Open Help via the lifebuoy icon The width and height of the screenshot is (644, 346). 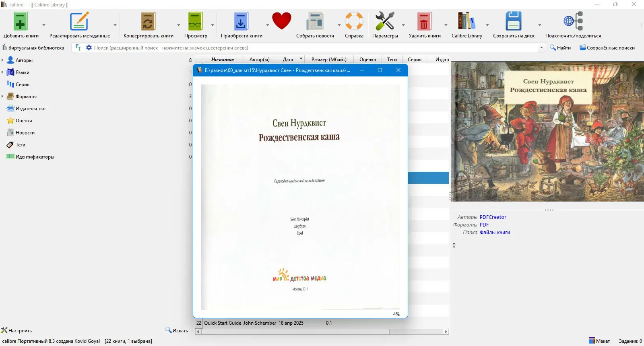(354, 21)
